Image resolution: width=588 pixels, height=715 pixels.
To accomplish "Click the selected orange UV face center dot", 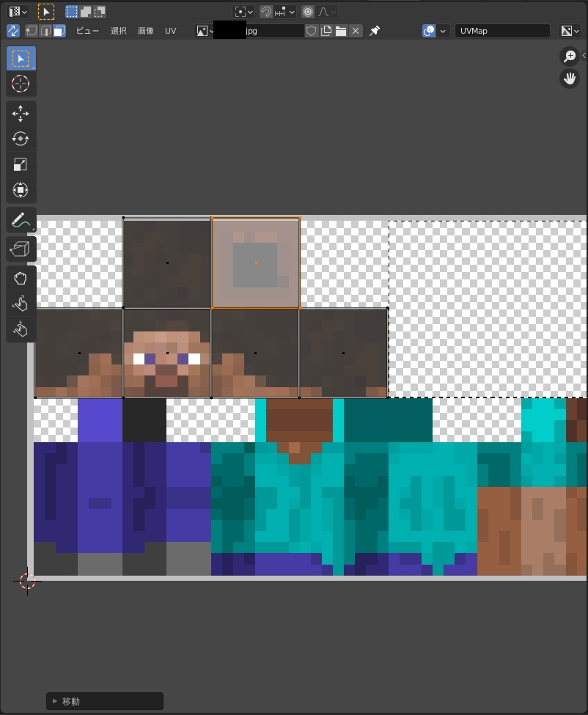I will [256, 263].
